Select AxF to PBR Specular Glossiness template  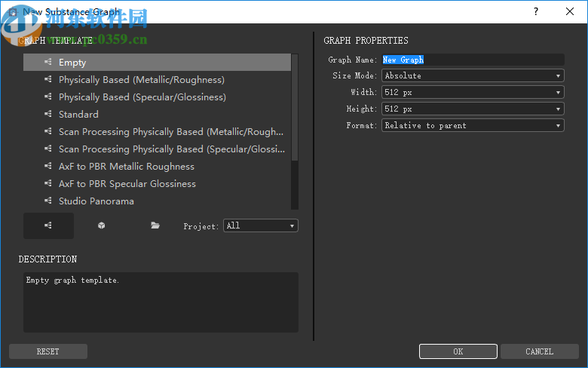point(157,183)
